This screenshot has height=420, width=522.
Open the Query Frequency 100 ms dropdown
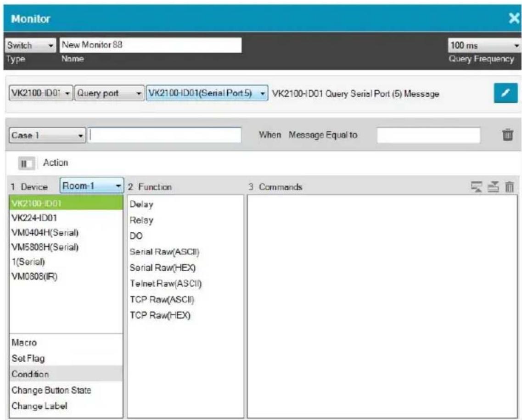(485, 45)
